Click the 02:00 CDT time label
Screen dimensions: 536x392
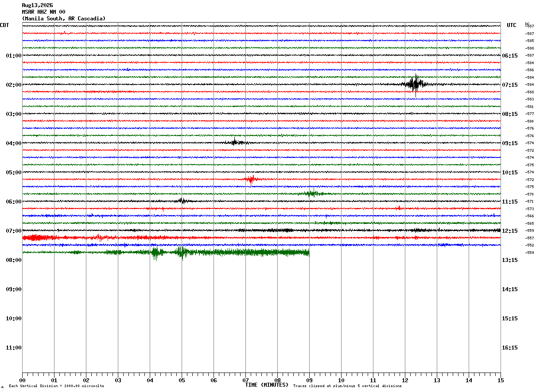(14, 85)
